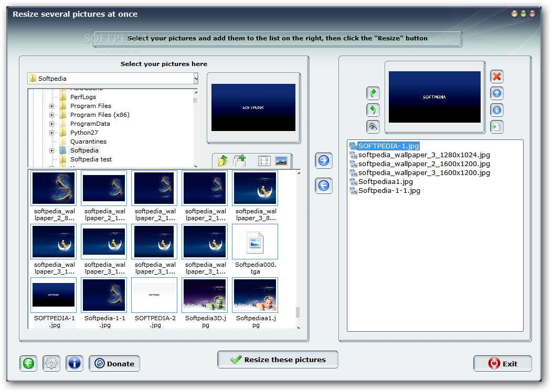Expand the Program Files (x86) folder node

tap(52, 115)
